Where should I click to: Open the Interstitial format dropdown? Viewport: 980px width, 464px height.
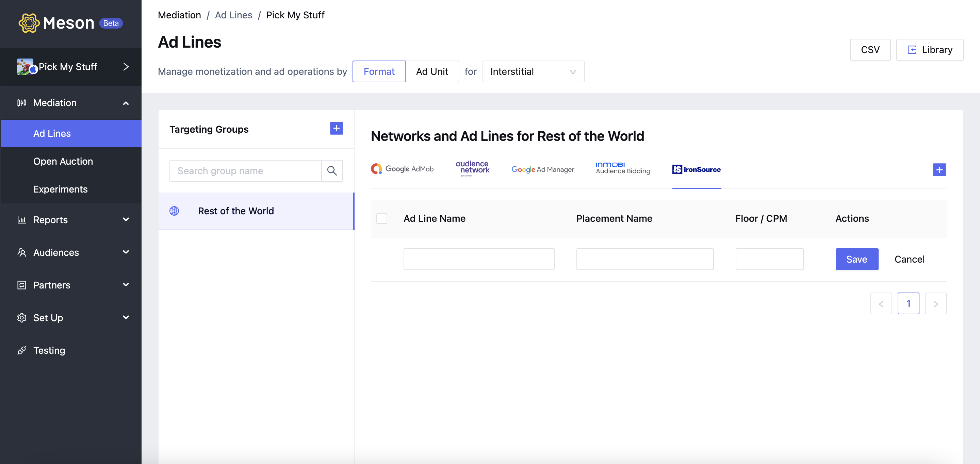click(533, 71)
